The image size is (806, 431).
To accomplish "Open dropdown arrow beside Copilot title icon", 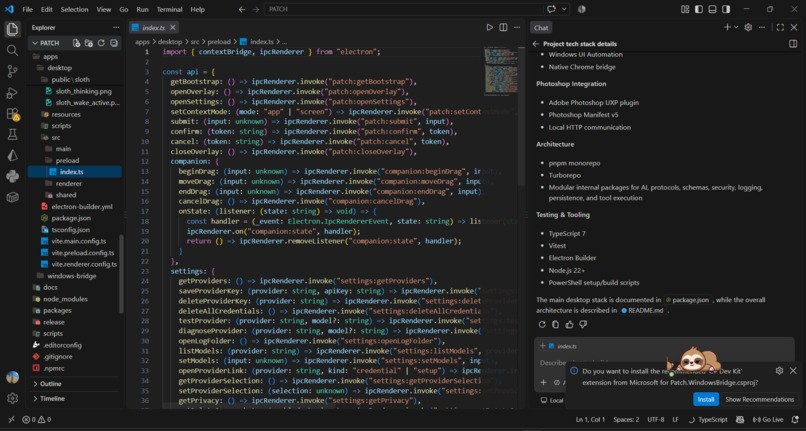I will (x=564, y=9).
